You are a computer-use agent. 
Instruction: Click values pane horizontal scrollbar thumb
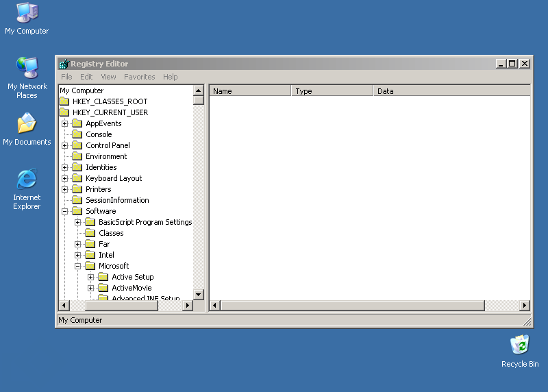[352, 305]
